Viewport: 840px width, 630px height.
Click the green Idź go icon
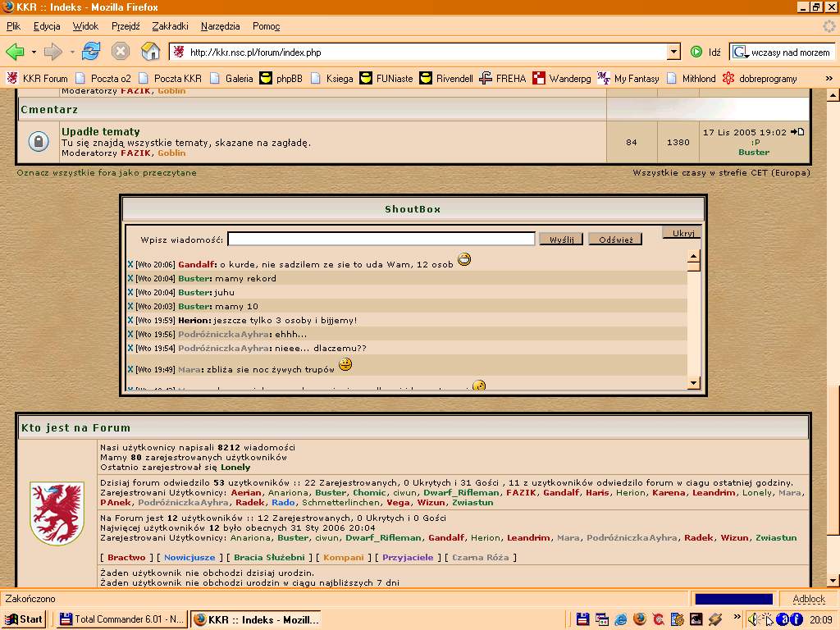696,52
